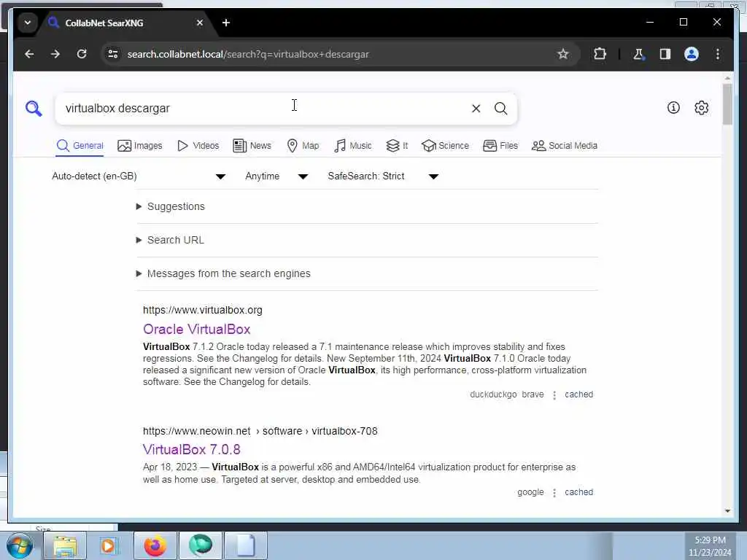This screenshot has width=747, height=560.
Task: Open the VirtualBox 7.0.8 result link
Action: pyautogui.click(x=192, y=449)
